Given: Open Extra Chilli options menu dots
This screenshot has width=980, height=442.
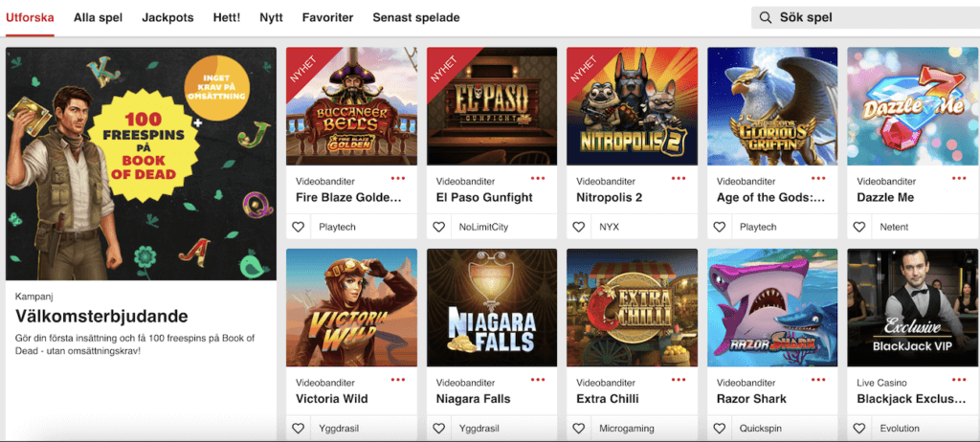Looking at the screenshot, I should point(679,380).
